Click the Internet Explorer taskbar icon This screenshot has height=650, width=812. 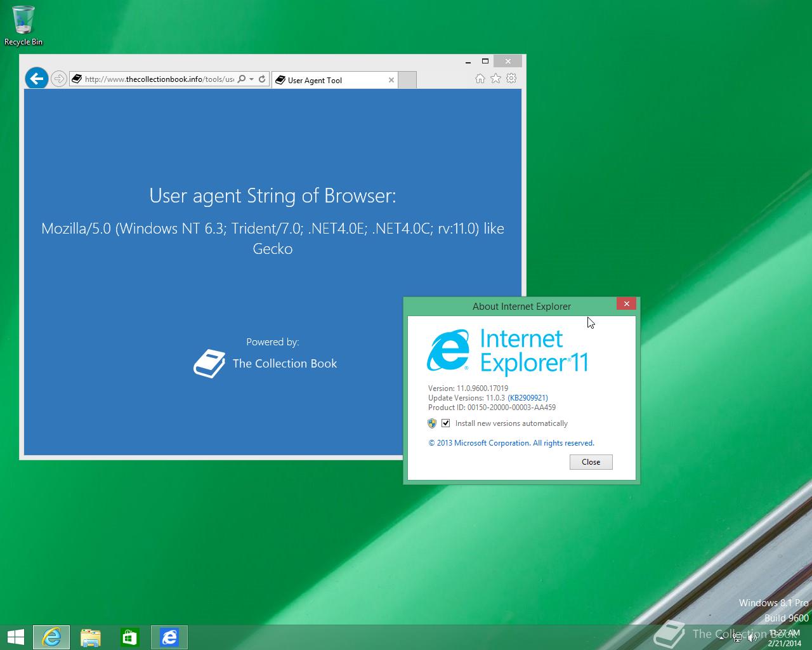click(x=51, y=637)
